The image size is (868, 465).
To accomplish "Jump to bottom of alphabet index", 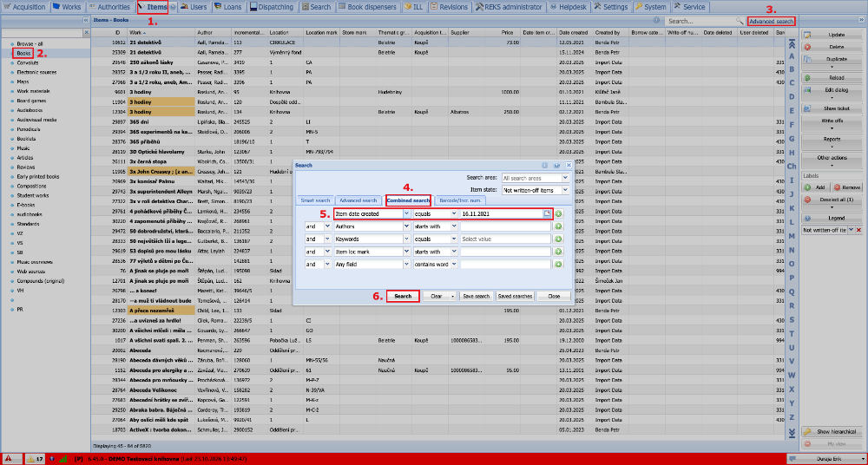I will click(x=792, y=432).
